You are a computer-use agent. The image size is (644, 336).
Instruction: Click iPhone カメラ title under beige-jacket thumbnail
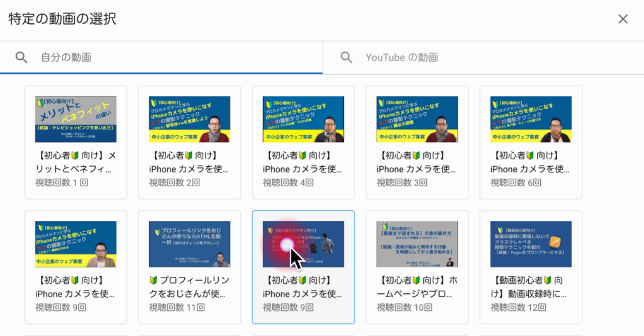(75, 287)
